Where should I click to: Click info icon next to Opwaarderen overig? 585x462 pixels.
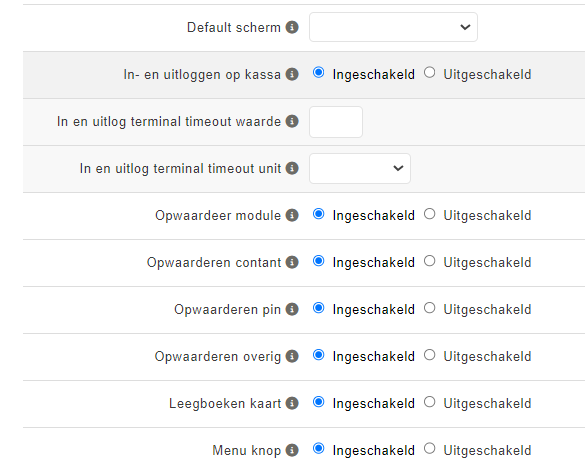(292, 356)
